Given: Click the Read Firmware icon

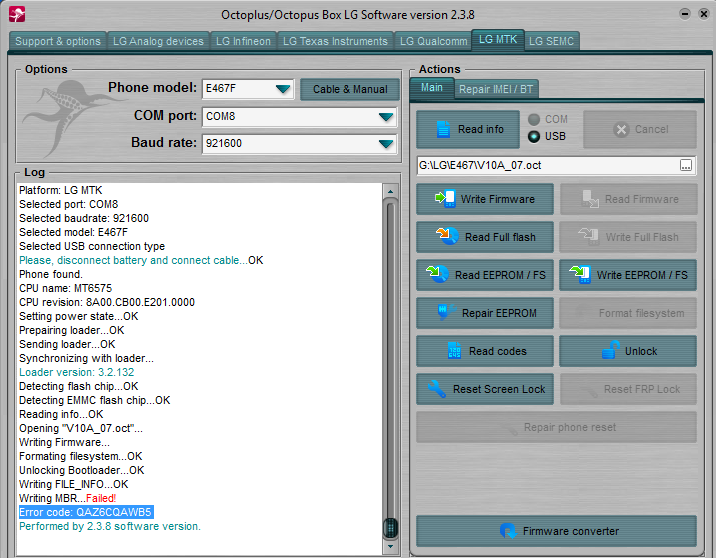Looking at the screenshot, I should click(590, 199).
